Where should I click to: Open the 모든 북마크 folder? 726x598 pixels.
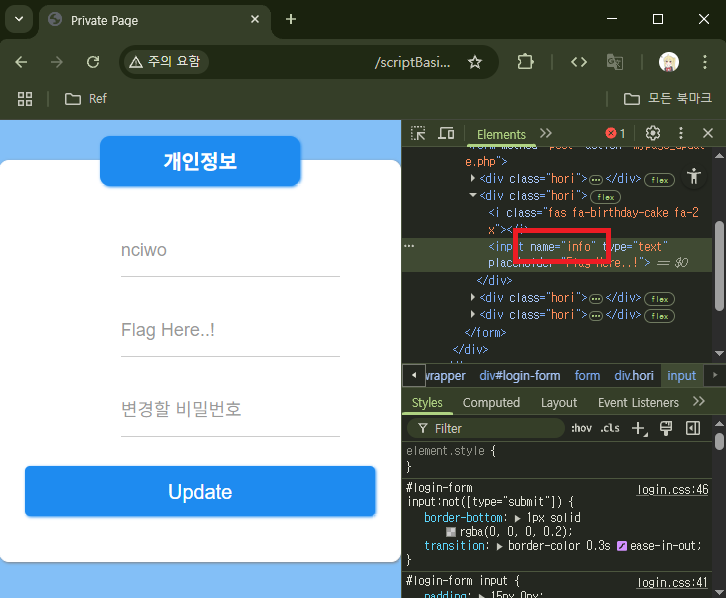click(x=667, y=99)
